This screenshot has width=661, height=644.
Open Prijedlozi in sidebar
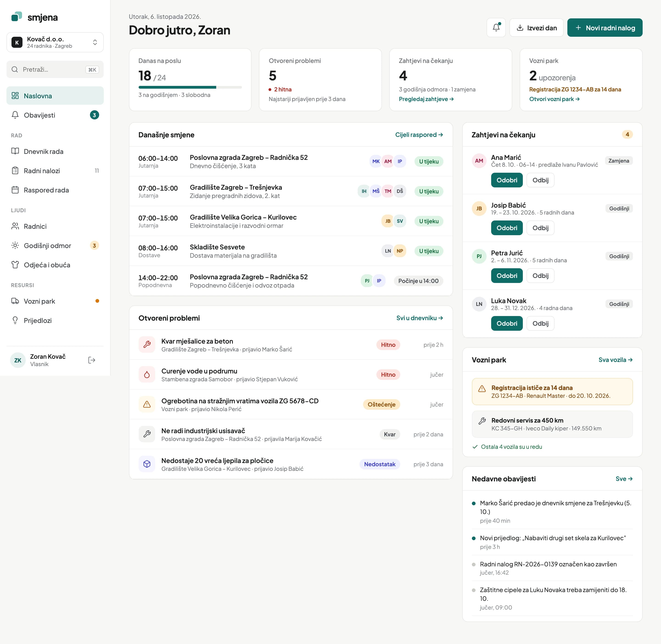(x=55, y=320)
